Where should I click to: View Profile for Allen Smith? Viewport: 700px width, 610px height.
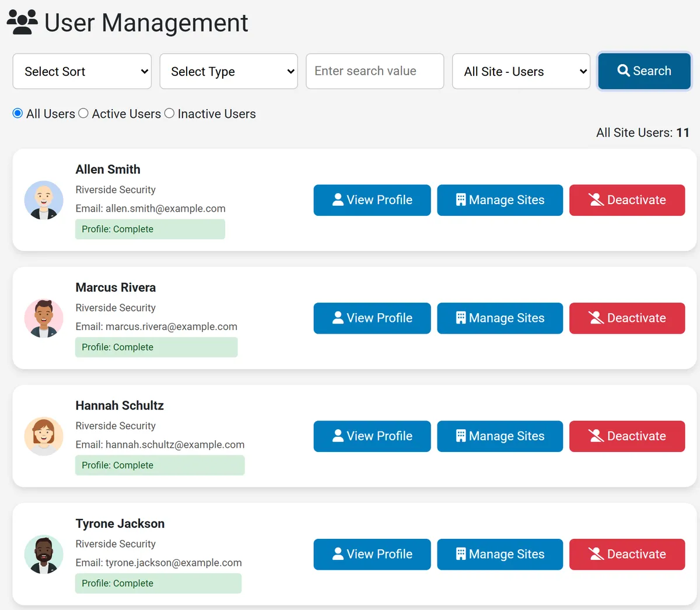(372, 200)
